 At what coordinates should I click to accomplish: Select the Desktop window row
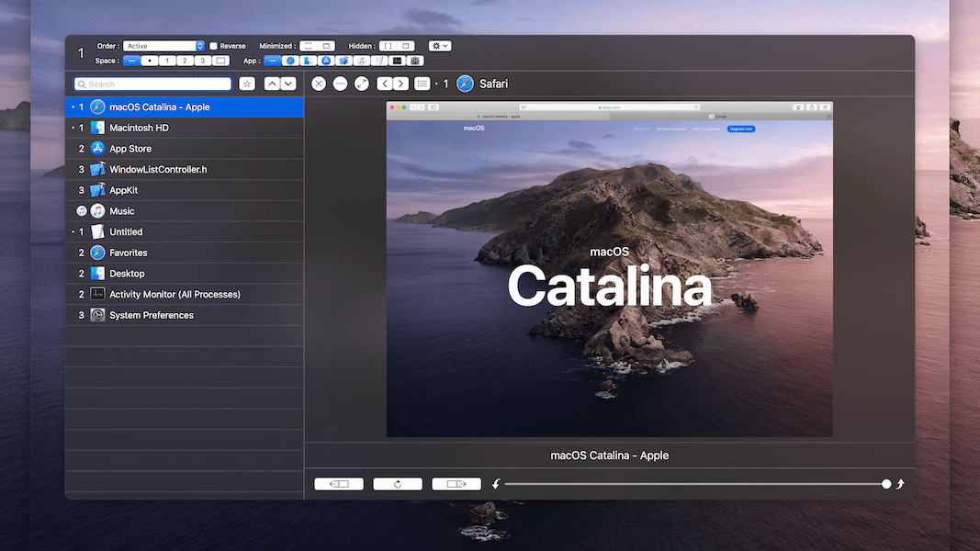(185, 274)
